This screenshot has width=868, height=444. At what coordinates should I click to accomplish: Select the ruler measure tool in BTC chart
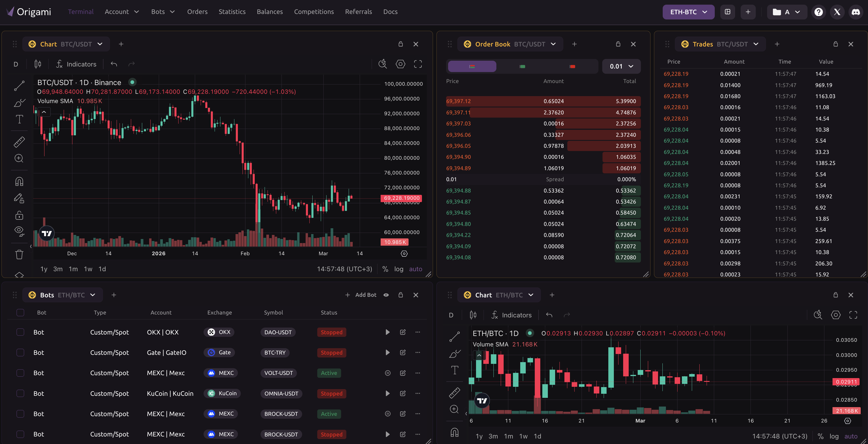pyautogui.click(x=19, y=142)
